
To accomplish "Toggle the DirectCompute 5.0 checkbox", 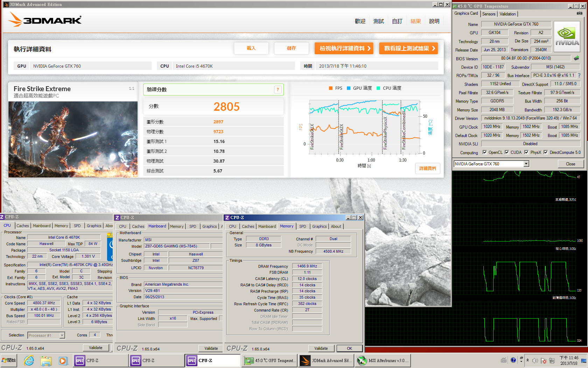I will click(546, 152).
